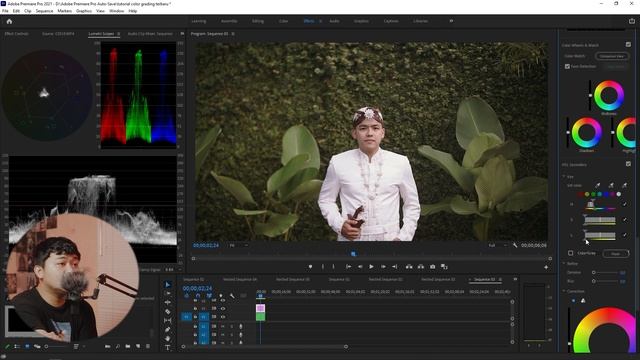Enable the Color/Gray mask checkbox

pos(571,253)
